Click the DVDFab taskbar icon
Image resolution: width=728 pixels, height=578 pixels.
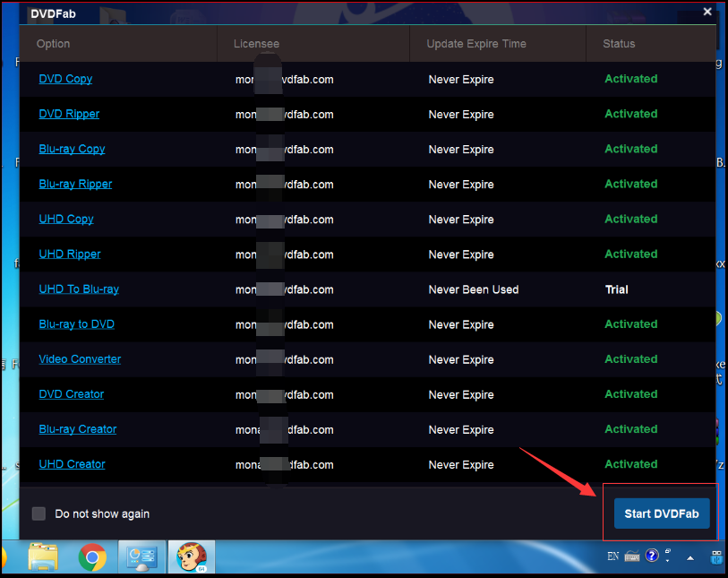click(x=192, y=556)
